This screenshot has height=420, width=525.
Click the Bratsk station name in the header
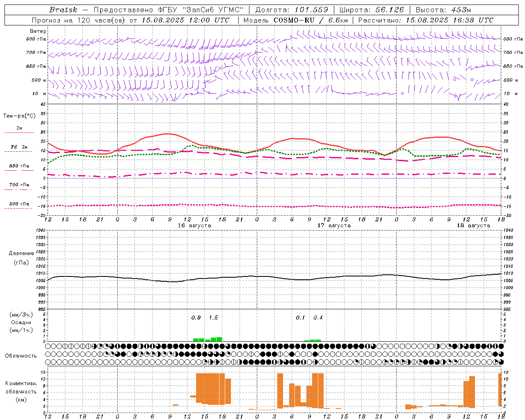tap(63, 10)
